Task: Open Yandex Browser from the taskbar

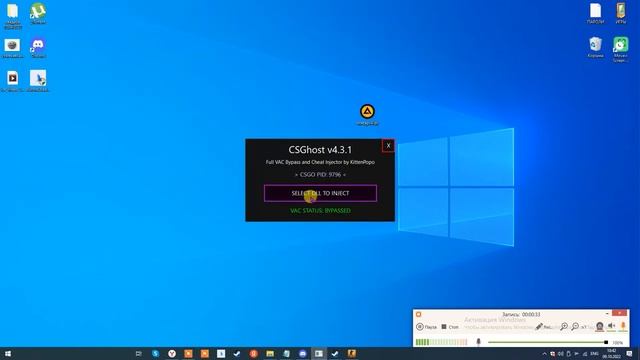Action: (x=172, y=353)
